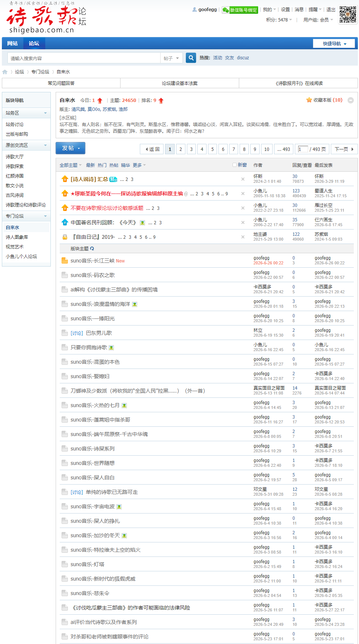Viewport: 359px width, 644px height.
Task: Click image attachment icon beside 浪漫温情的海洋
Action: [135, 304]
